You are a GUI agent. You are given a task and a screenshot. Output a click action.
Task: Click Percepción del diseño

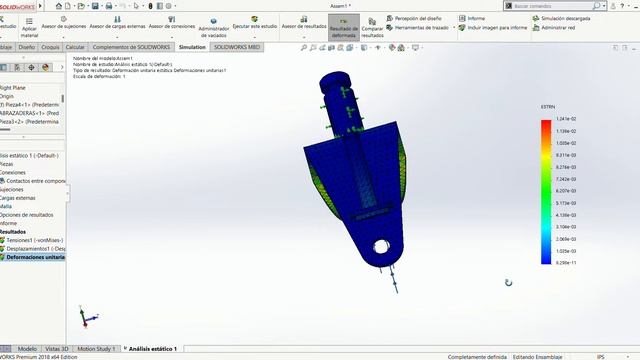coord(414,18)
